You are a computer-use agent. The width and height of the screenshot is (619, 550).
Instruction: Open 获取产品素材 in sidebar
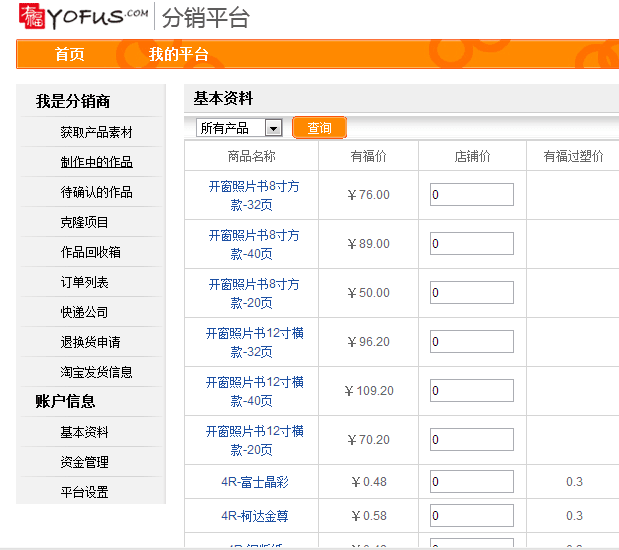[96, 132]
